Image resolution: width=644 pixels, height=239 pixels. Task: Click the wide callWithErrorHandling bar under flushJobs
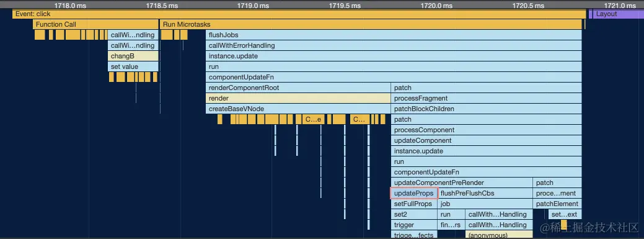click(394, 46)
